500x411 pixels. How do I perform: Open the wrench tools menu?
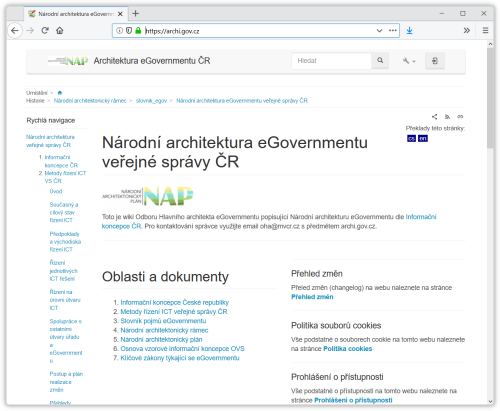pos(408,61)
